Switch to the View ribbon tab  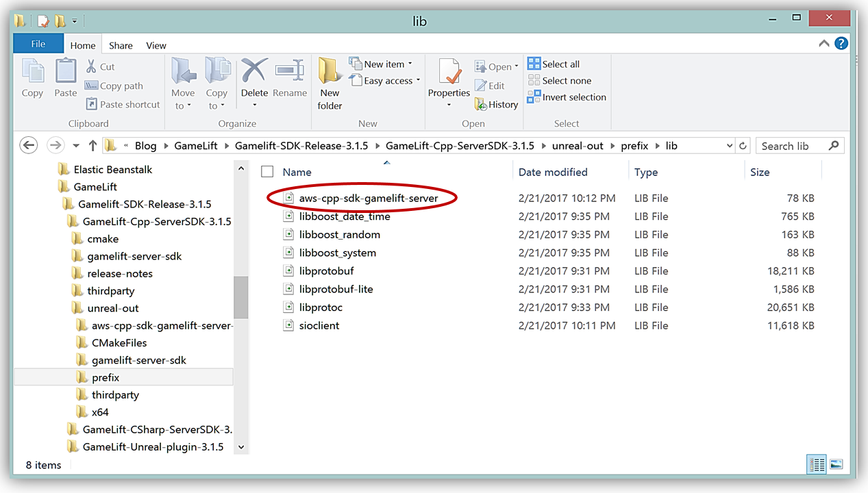click(156, 45)
